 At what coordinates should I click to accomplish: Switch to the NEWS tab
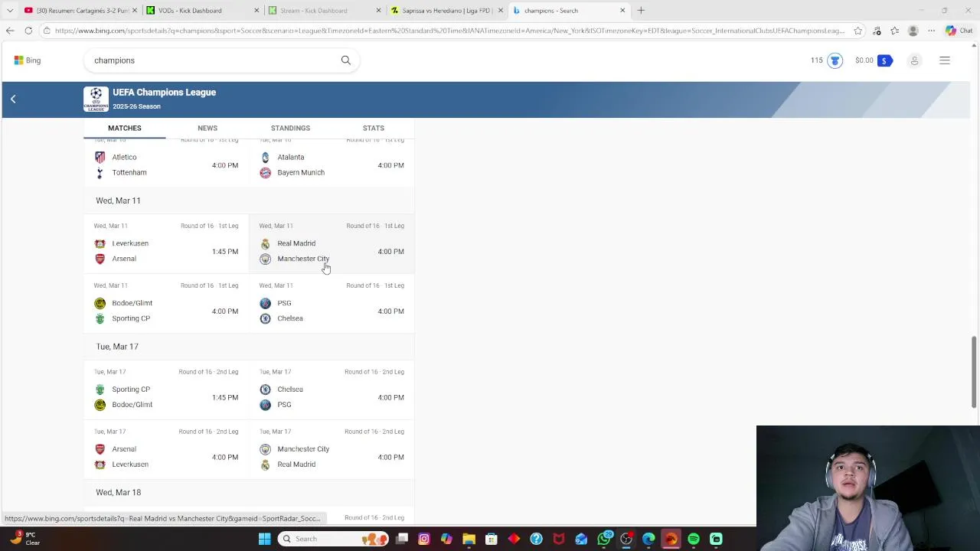pyautogui.click(x=207, y=128)
